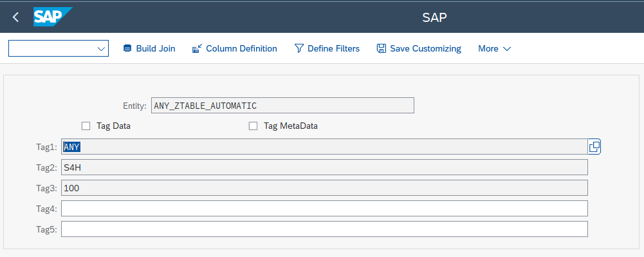Enable the Tag MetaData checkbox
Viewport: 644px width, 257px height.
point(253,126)
